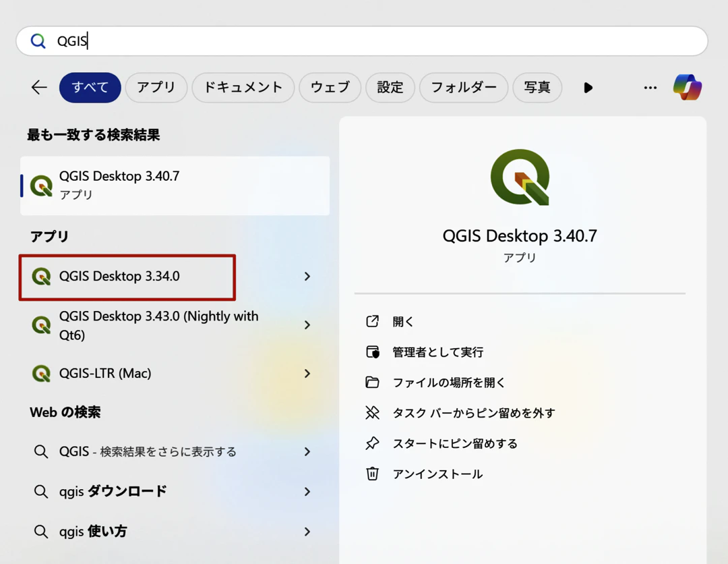
Task: Open more filter options via the ellipsis
Action: [650, 87]
